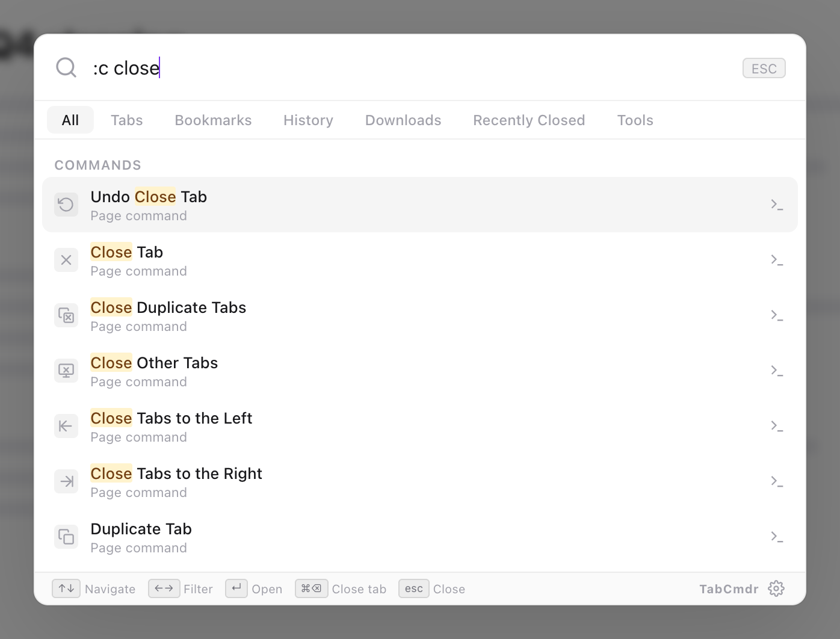Click the esc key hint in footer

point(414,588)
